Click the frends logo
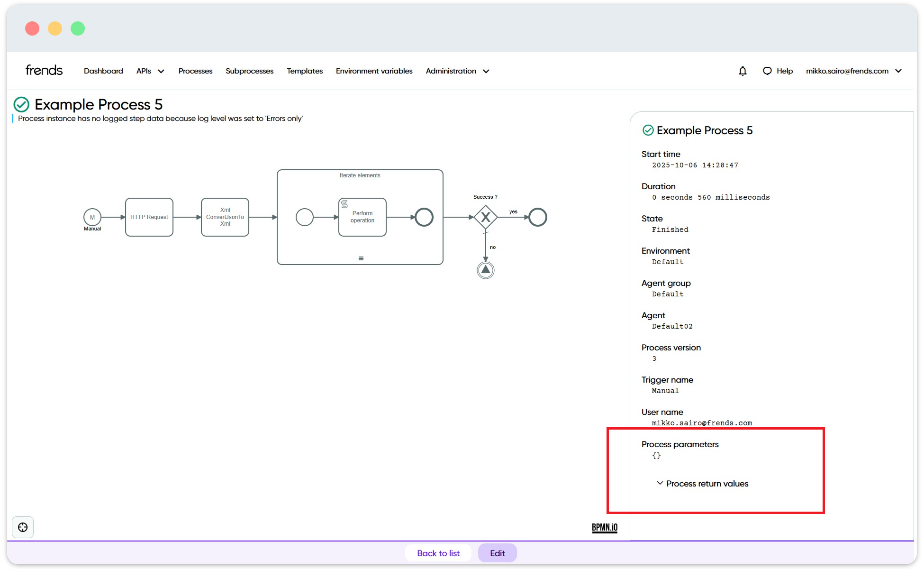 (x=44, y=71)
